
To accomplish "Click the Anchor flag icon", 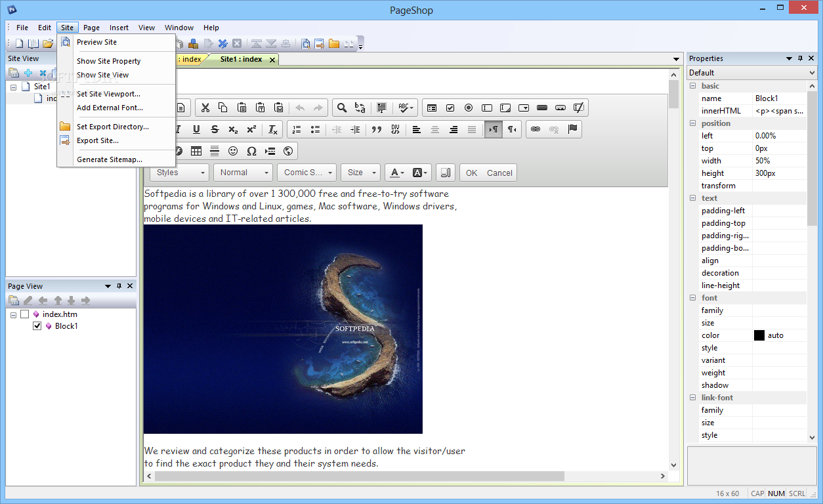I will click(x=572, y=129).
